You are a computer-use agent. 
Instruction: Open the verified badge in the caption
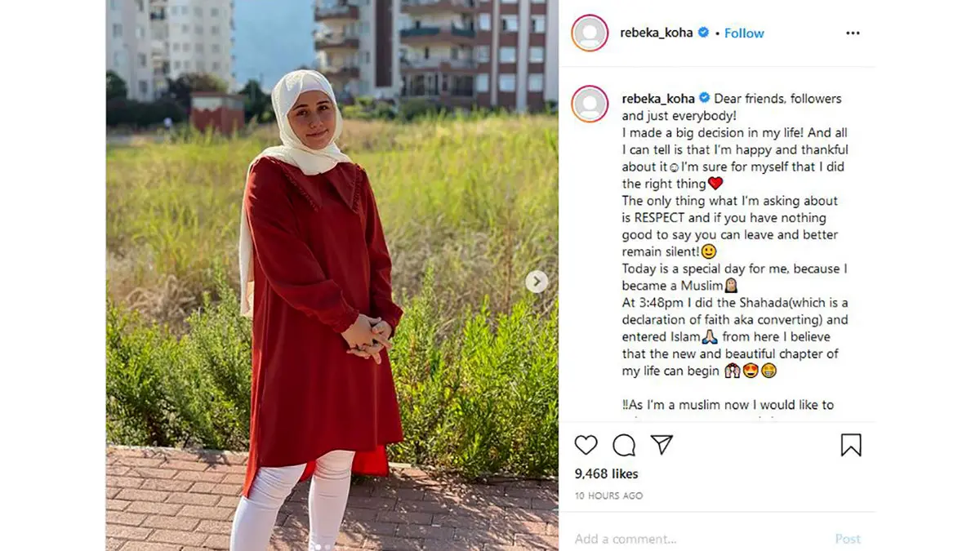point(705,99)
